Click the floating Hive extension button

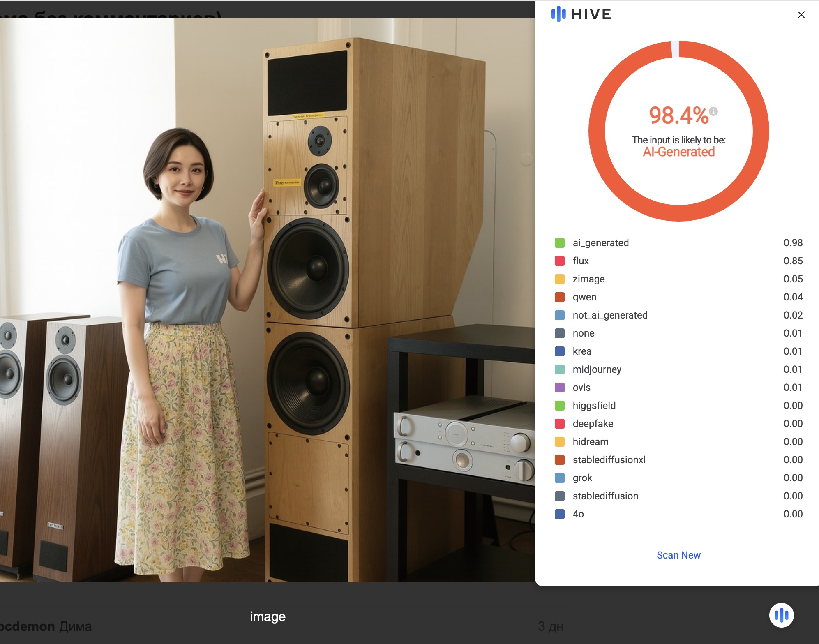coord(781,615)
